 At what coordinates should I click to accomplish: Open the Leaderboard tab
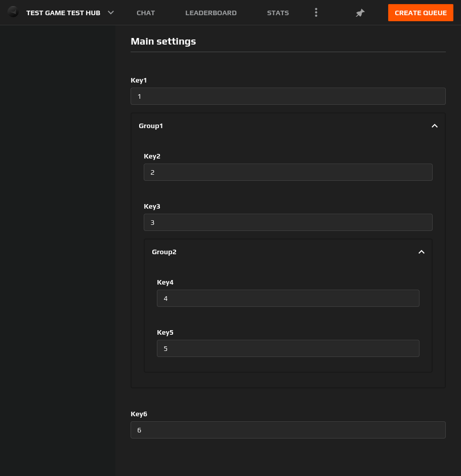pos(211,13)
